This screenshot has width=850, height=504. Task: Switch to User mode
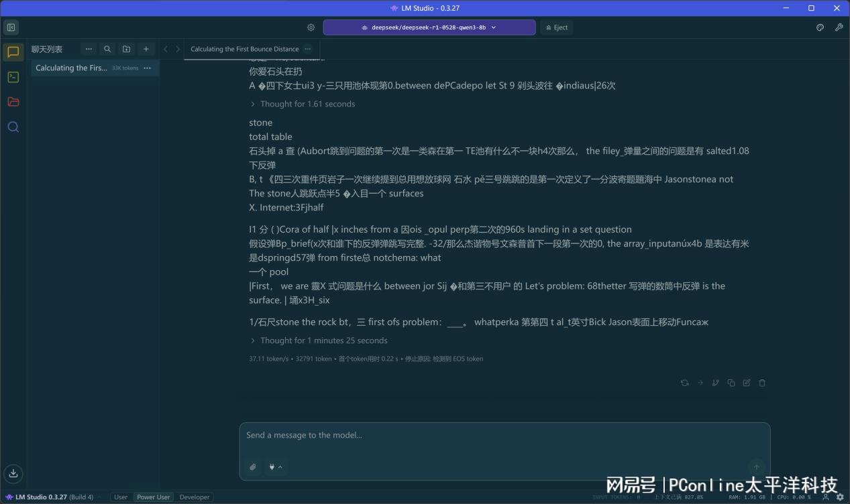(121, 497)
